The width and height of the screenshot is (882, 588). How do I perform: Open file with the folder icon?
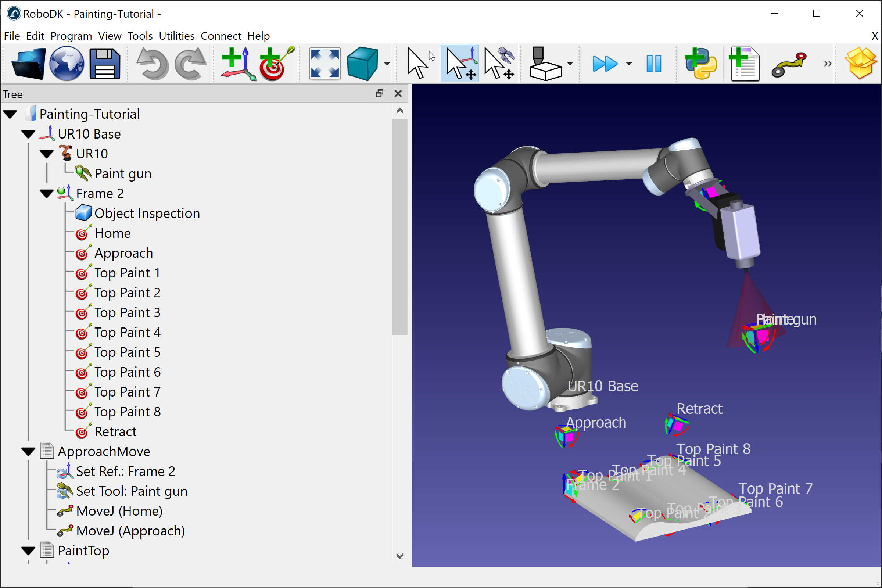(29, 63)
